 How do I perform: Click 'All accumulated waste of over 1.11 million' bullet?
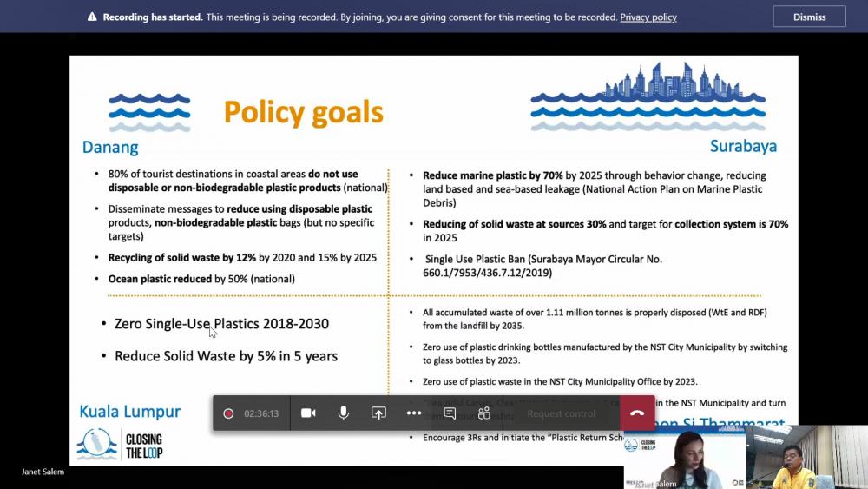[595, 319]
